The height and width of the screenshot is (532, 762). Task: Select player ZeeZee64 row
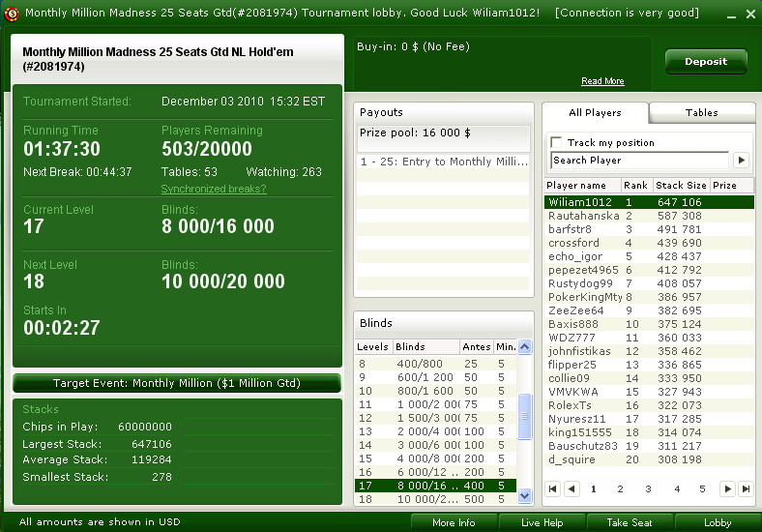(x=649, y=310)
